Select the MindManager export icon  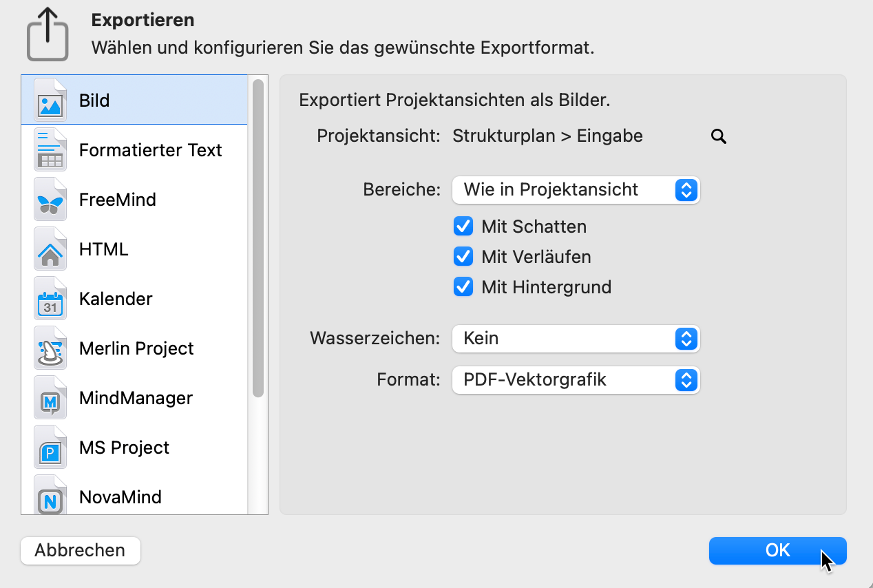coord(50,397)
